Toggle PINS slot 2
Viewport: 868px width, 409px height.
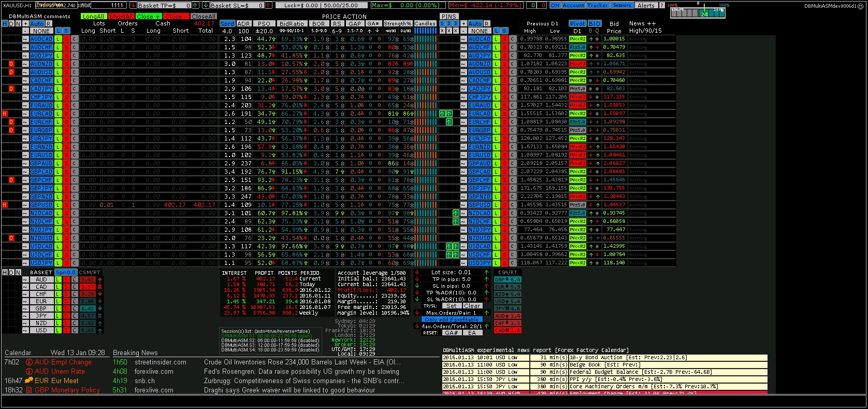click(x=449, y=24)
